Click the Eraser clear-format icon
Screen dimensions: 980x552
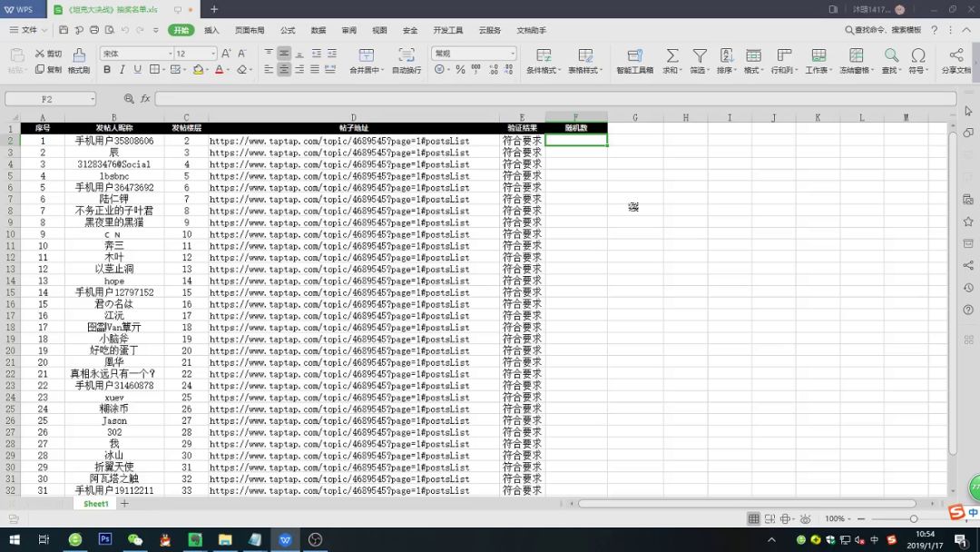tap(242, 69)
